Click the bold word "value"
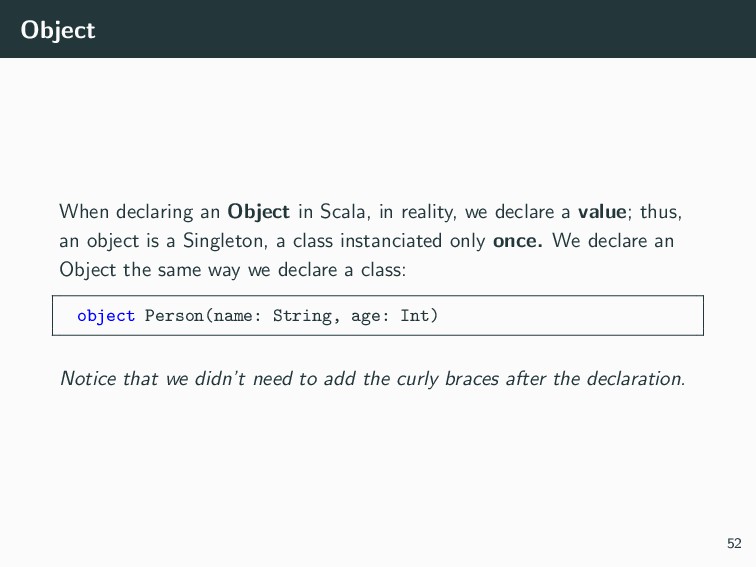The width and height of the screenshot is (756, 567). [602, 212]
